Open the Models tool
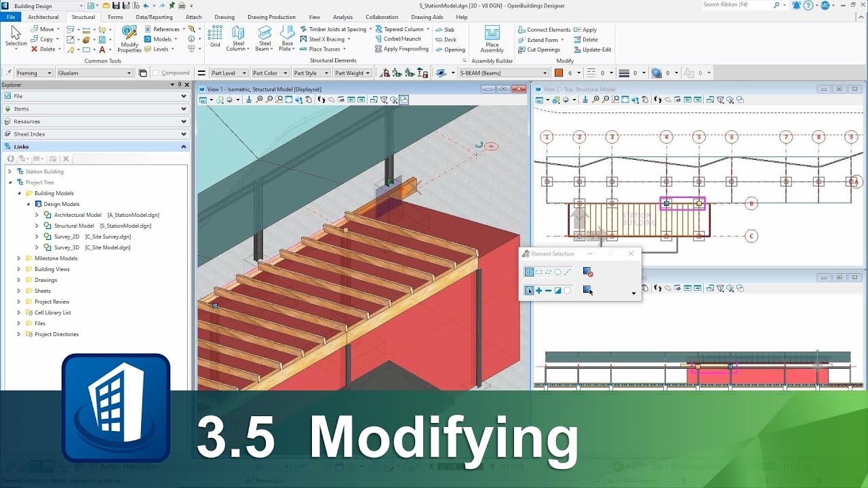 161,39
